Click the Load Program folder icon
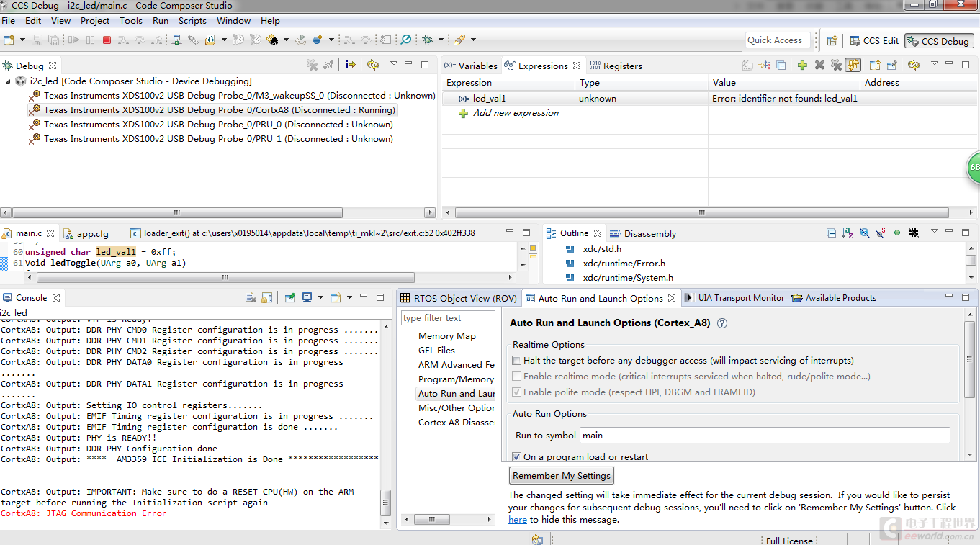This screenshot has width=980, height=545. coord(210,40)
